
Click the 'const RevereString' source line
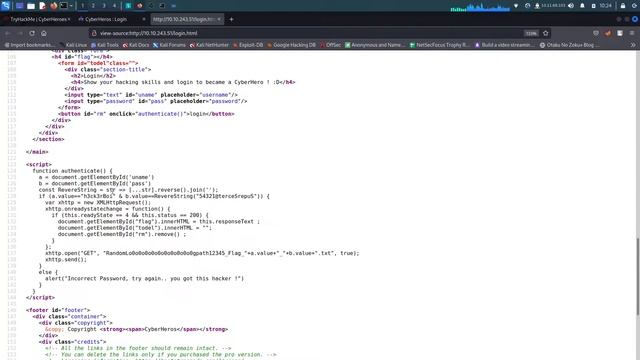coord(128,190)
